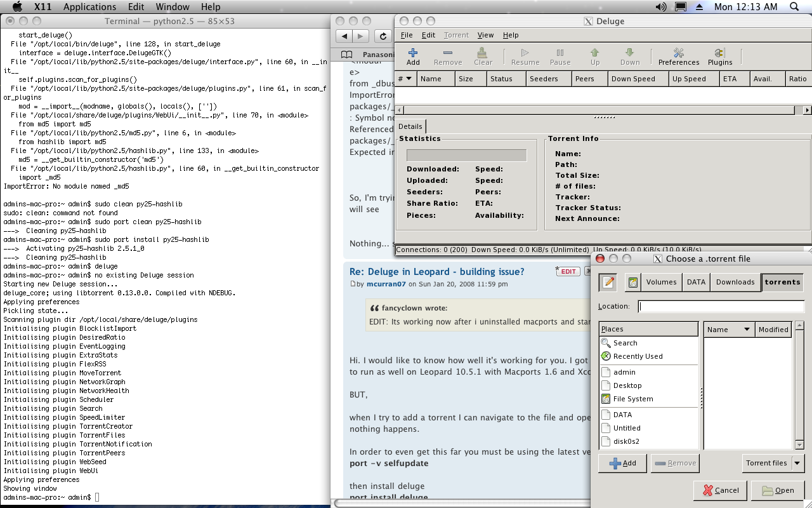Click the right arrow of Deluge horizontal scrollbar
The image size is (812, 508).
click(x=807, y=110)
